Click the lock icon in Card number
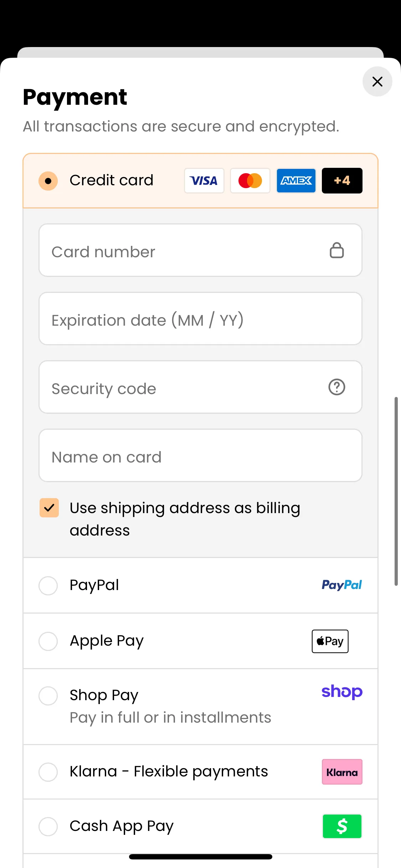The height and width of the screenshot is (868, 401). click(336, 250)
